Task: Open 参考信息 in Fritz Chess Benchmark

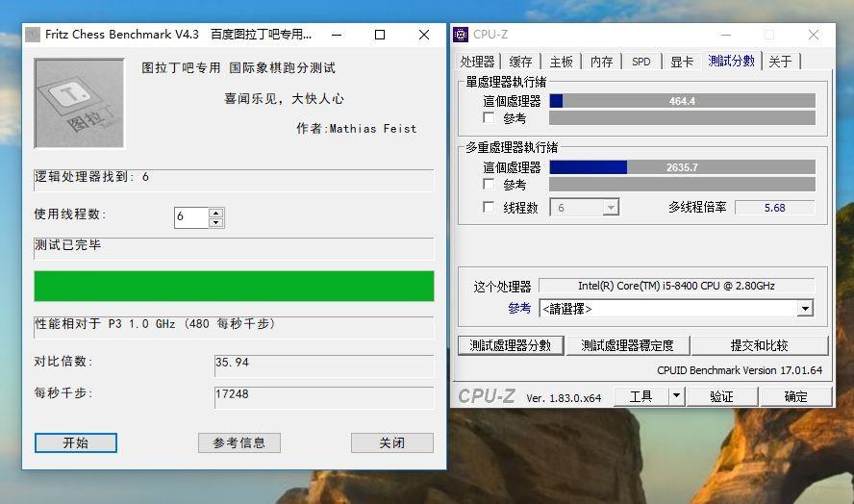Action: (x=239, y=443)
